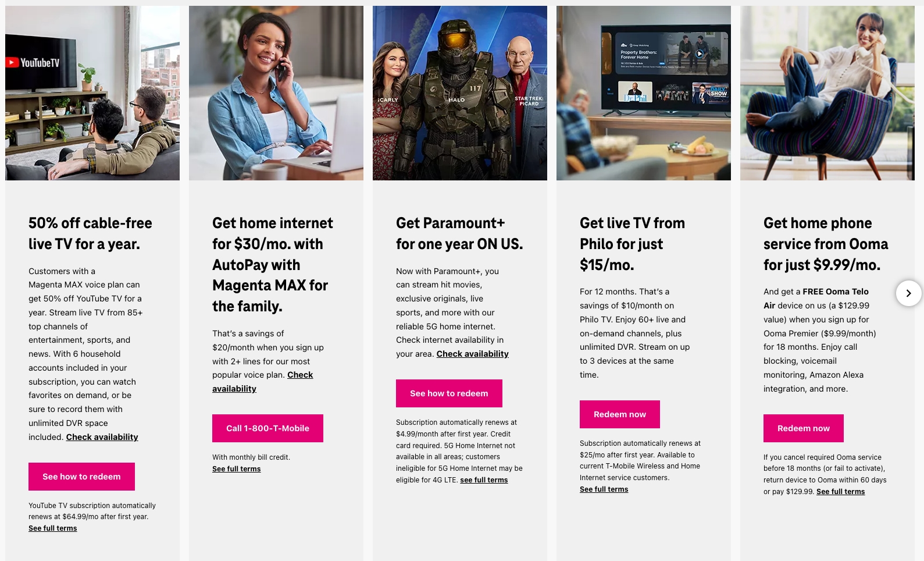The height and width of the screenshot is (561, 924).
Task: Click the Call 1-800-T-Mobile button
Action: pos(267,428)
